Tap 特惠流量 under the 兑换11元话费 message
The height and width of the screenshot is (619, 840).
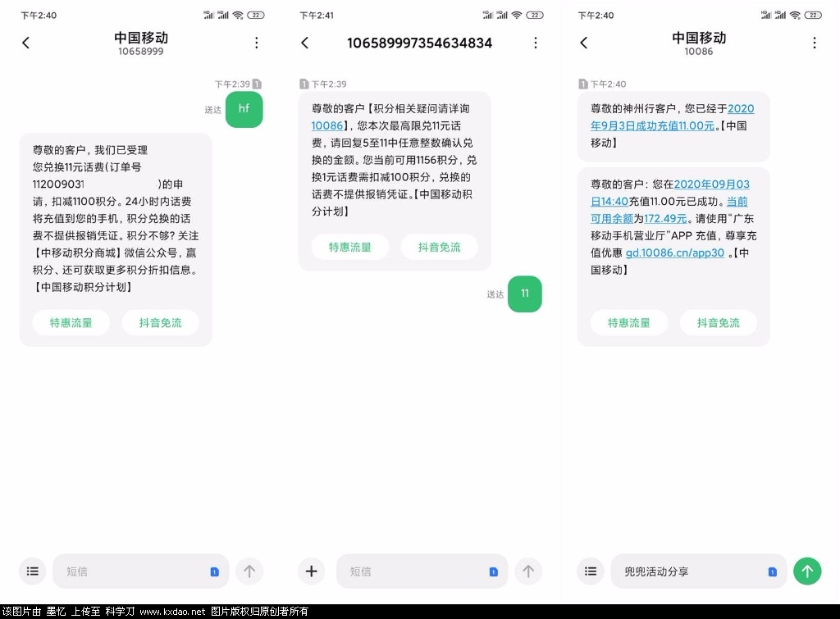click(71, 323)
